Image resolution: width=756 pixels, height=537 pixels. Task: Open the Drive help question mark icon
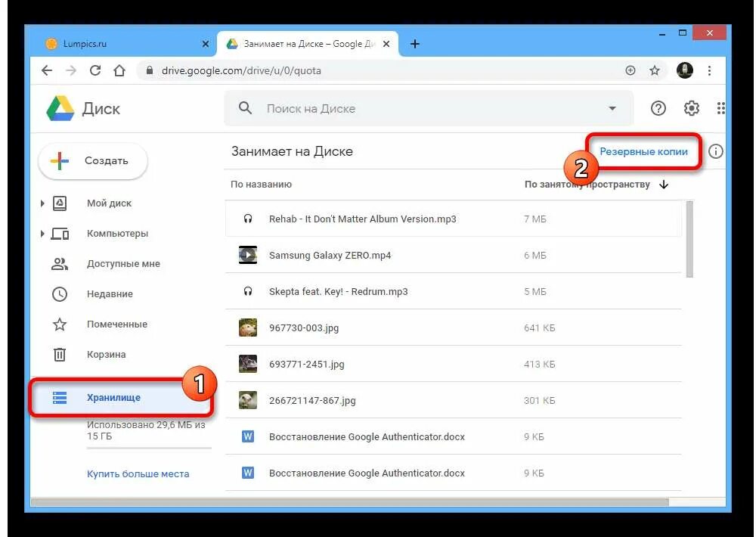(x=658, y=108)
